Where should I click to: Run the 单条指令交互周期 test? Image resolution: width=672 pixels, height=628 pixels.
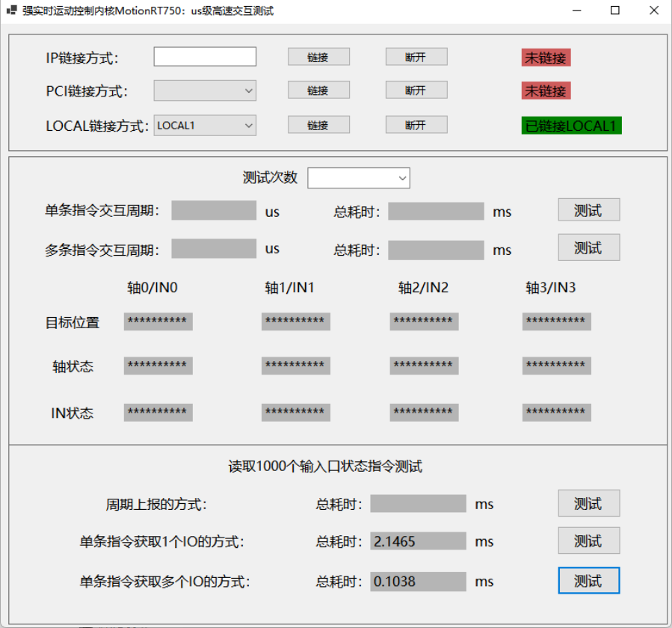click(588, 209)
